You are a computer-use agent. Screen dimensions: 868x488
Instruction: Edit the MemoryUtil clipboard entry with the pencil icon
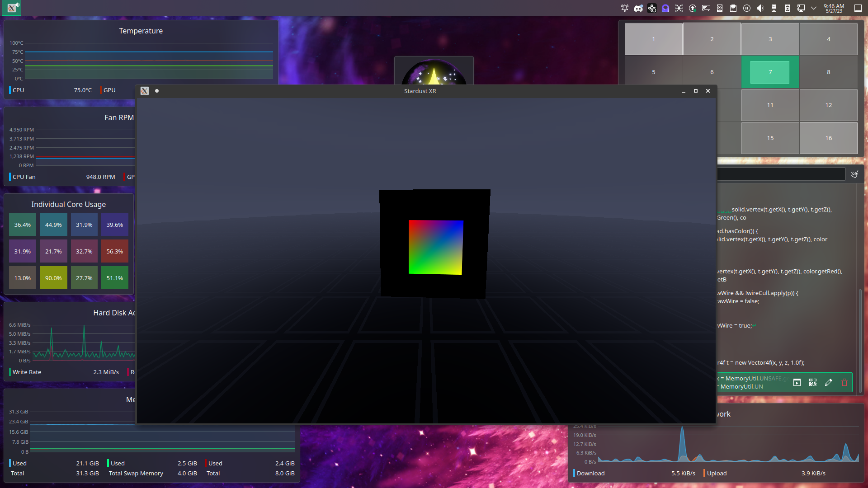tap(829, 382)
